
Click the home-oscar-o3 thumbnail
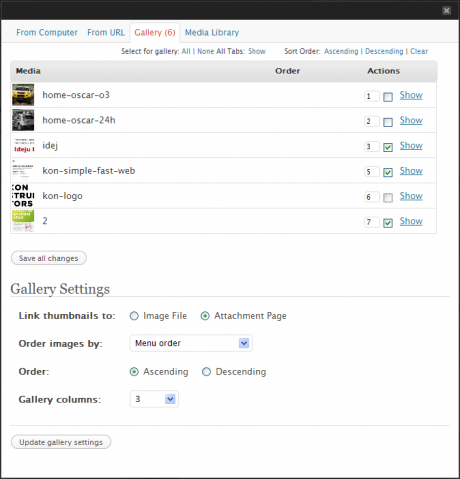(23, 95)
